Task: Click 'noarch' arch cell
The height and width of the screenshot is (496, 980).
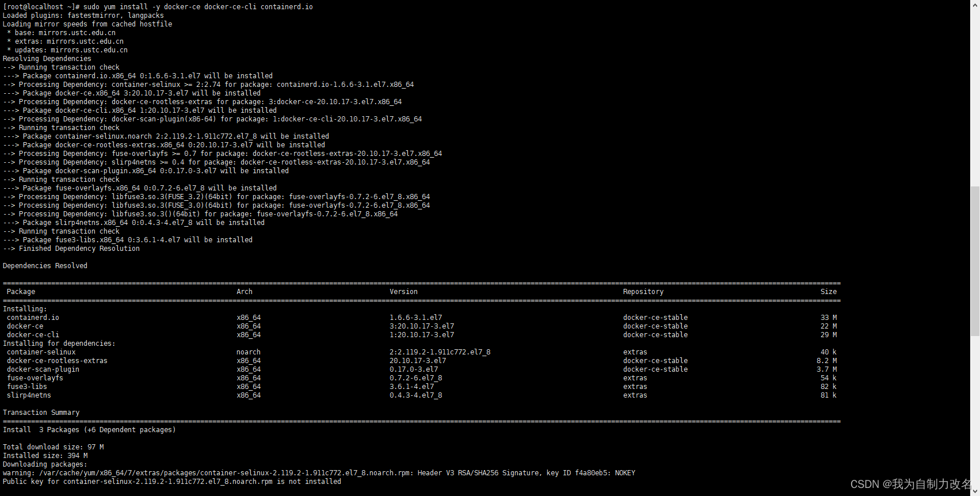Action: tap(249, 352)
